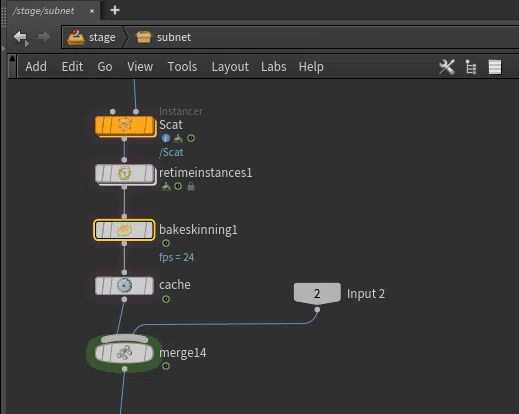Image resolution: width=519 pixels, height=414 pixels.
Task: Toggle the display flag on Scat node
Action: click(x=149, y=125)
